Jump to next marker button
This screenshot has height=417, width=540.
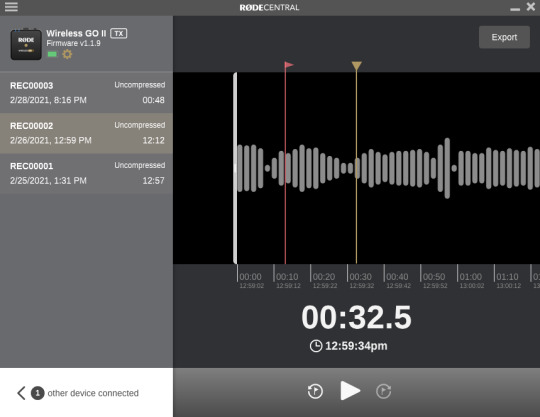383,391
